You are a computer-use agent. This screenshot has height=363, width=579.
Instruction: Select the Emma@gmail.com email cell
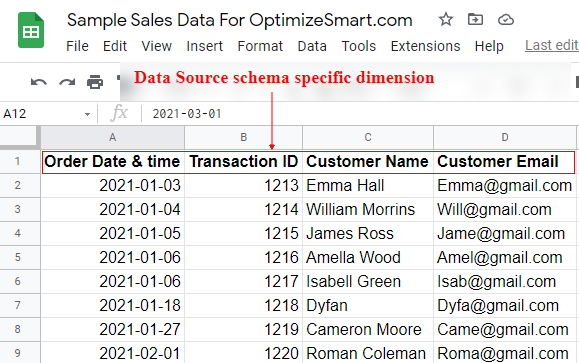[x=505, y=185]
